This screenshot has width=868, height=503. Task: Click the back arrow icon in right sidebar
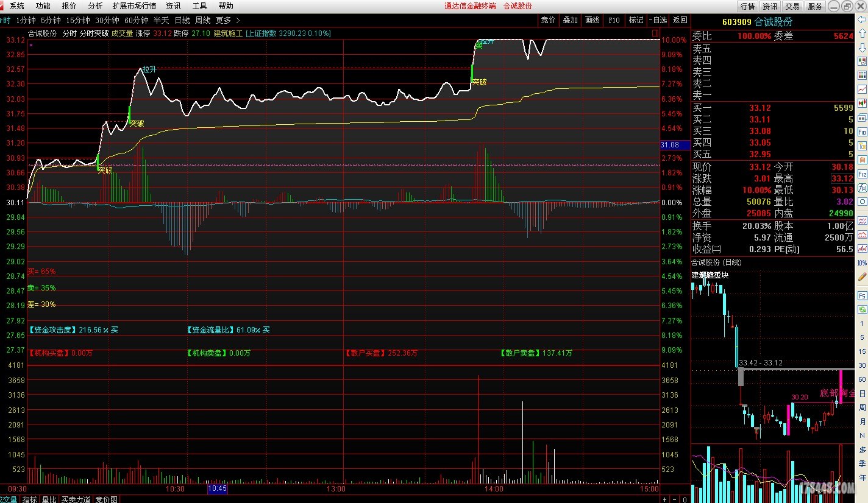(x=862, y=19)
